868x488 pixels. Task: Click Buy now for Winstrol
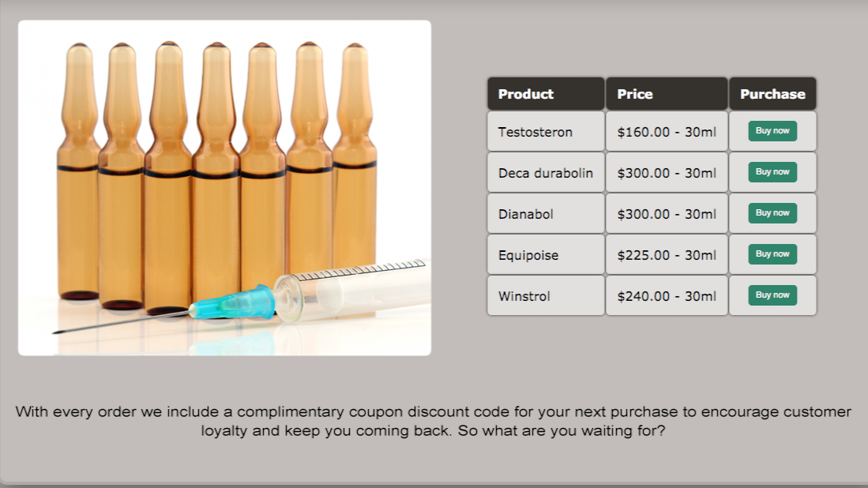point(772,295)
